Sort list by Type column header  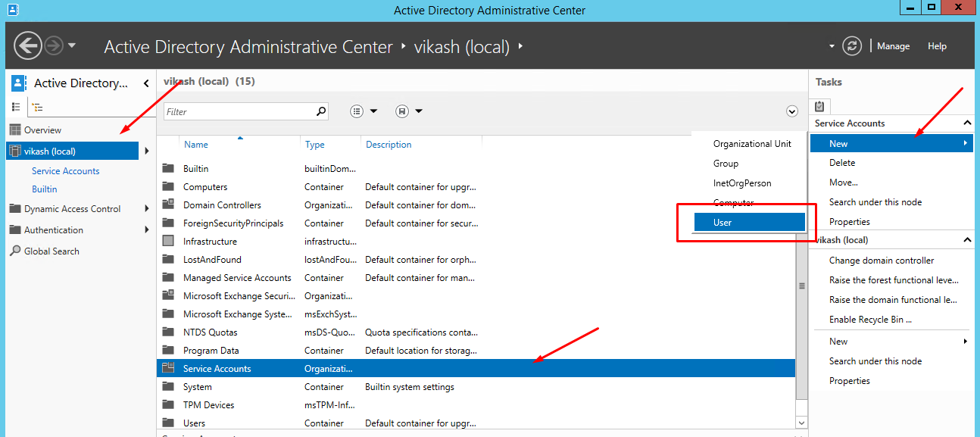[315, 145]
